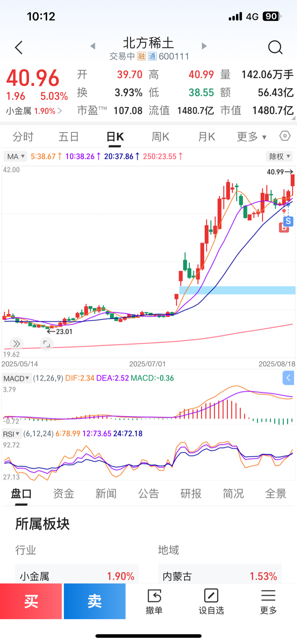Open 小金属 sector link beside price
297x644 pixels.
tap(34, 111)
